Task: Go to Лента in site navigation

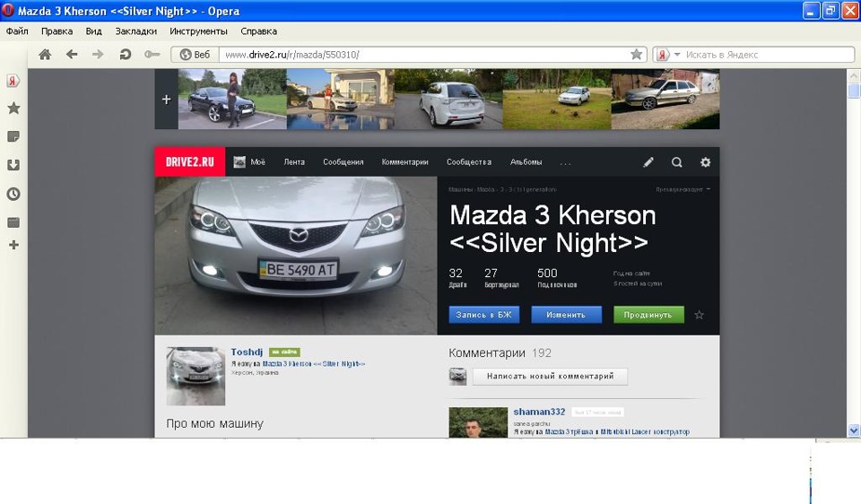Action: coord(294,162)
